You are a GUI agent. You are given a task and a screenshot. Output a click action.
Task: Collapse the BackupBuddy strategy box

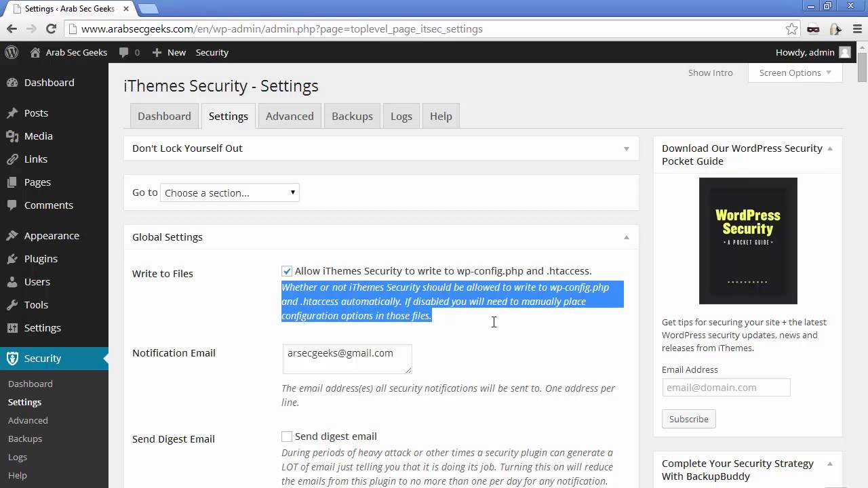(830, 464)
